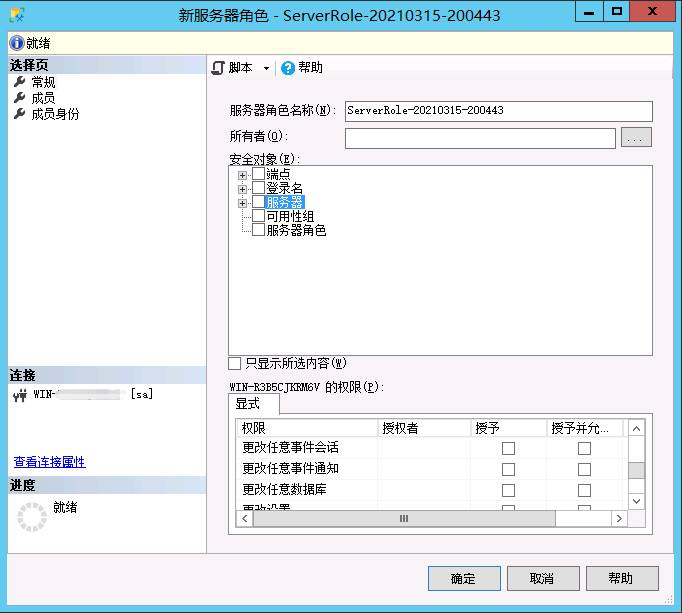The height and width of the screenshot is (613, 682).
Task: Click the 所有者 input field
Action: tap(480, 138)
